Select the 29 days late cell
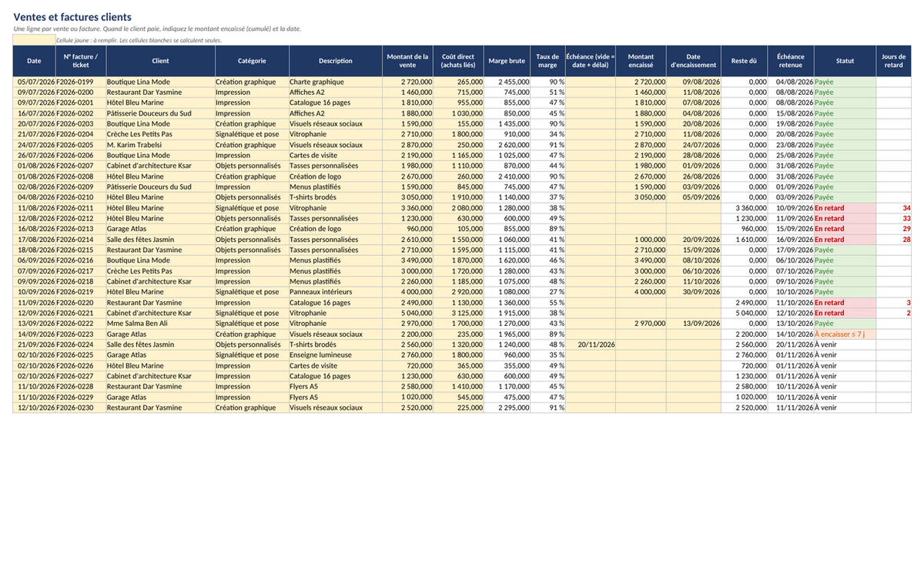Image resolution: width=924 pixels, height=578 pixels. pos(893,229)
